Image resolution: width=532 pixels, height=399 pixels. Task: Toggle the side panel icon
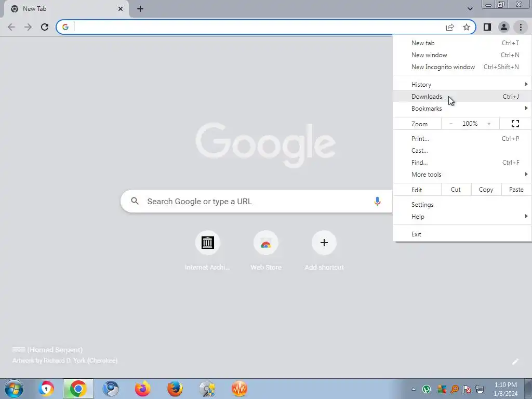(487, 27)
